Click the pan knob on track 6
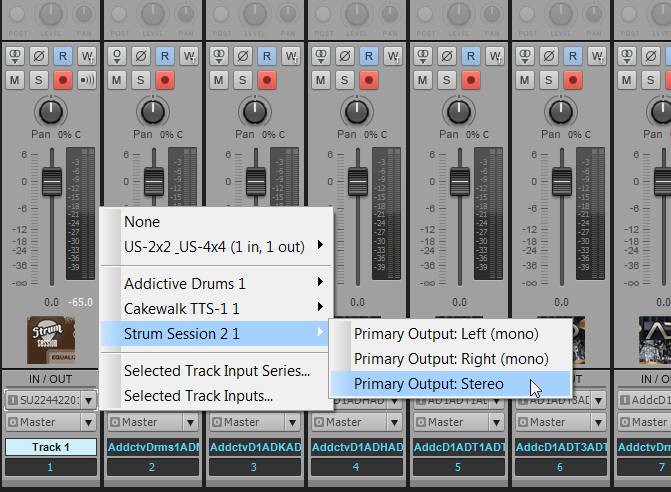671x492 pixels. pos(561,112)
